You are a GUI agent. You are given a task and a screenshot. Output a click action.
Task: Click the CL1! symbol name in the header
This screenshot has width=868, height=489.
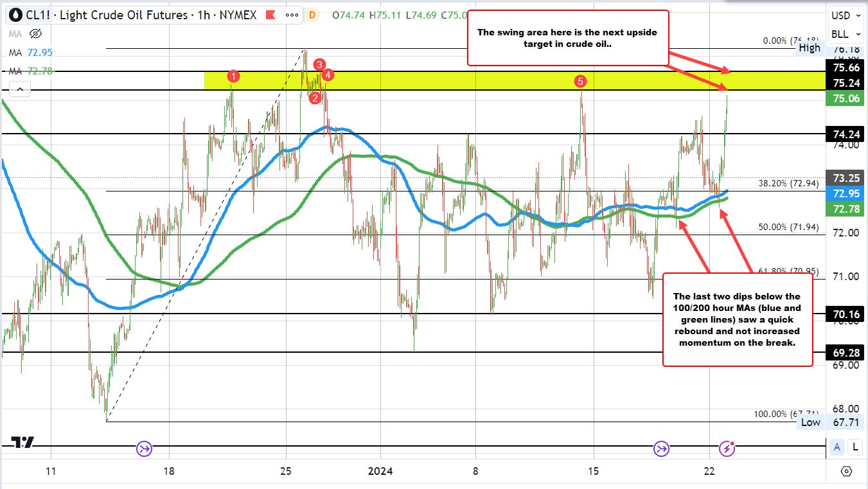pos(37,14)
